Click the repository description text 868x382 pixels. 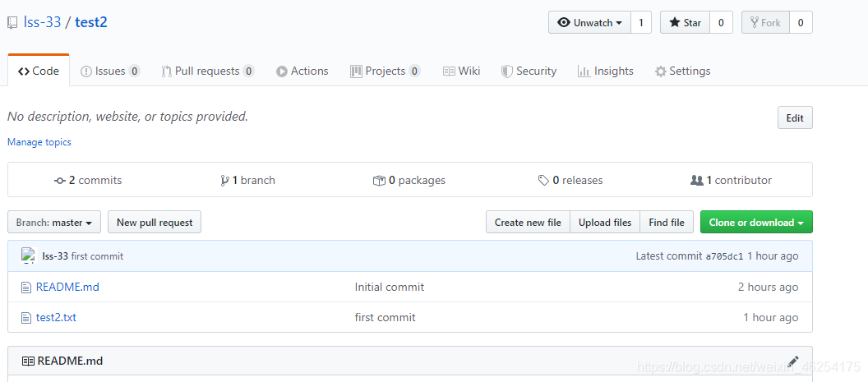pyautogui.click(x=128, y=117)
